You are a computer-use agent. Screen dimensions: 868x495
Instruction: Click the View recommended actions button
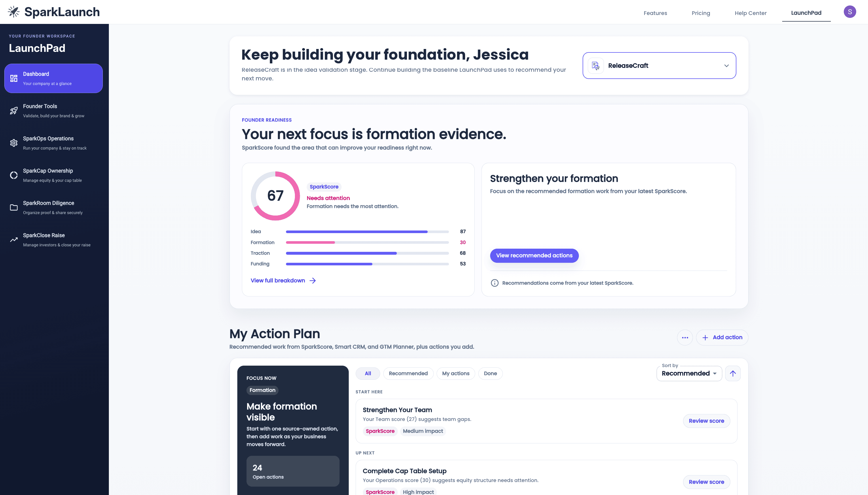point(534,256)
